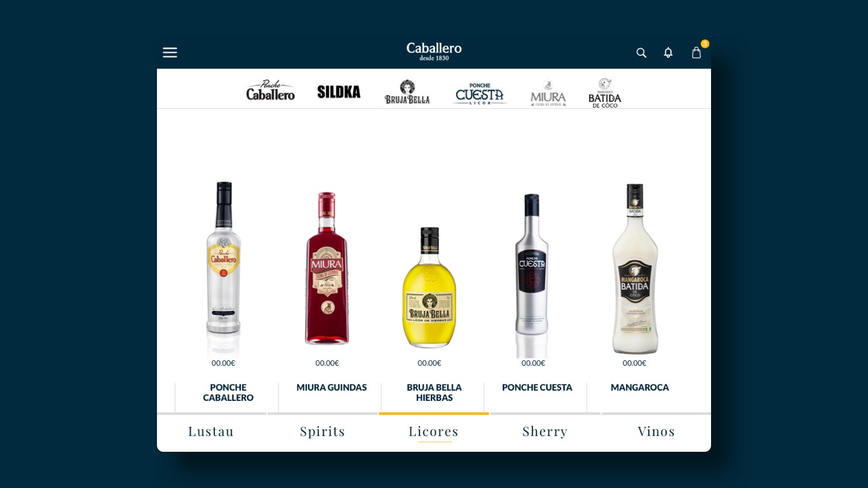Click the Ponche Caballero bottle image
Image resolution: width=868 pixels, height=488 pixels.
224,267
